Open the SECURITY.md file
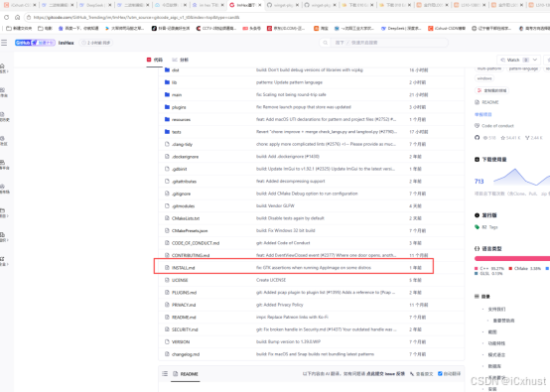 pos(185,329)
